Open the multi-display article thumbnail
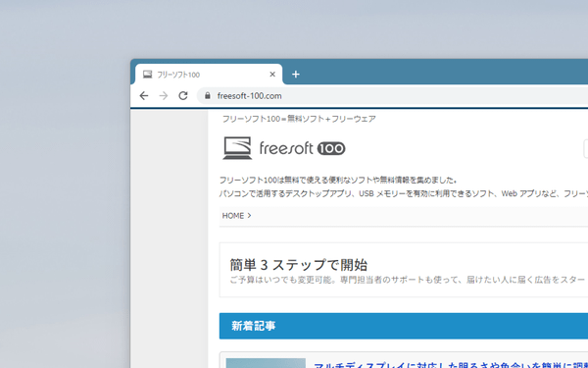 (266, 363)
